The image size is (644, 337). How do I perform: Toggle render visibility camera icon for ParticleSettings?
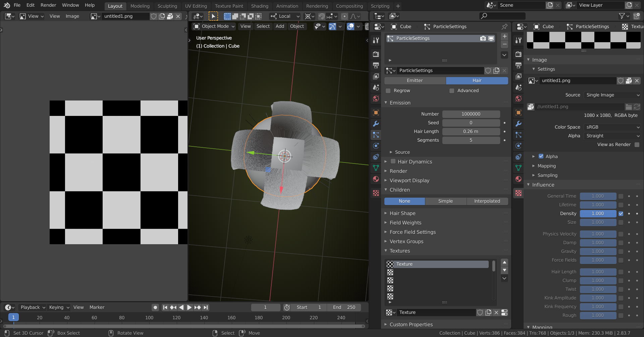(483, 39)
